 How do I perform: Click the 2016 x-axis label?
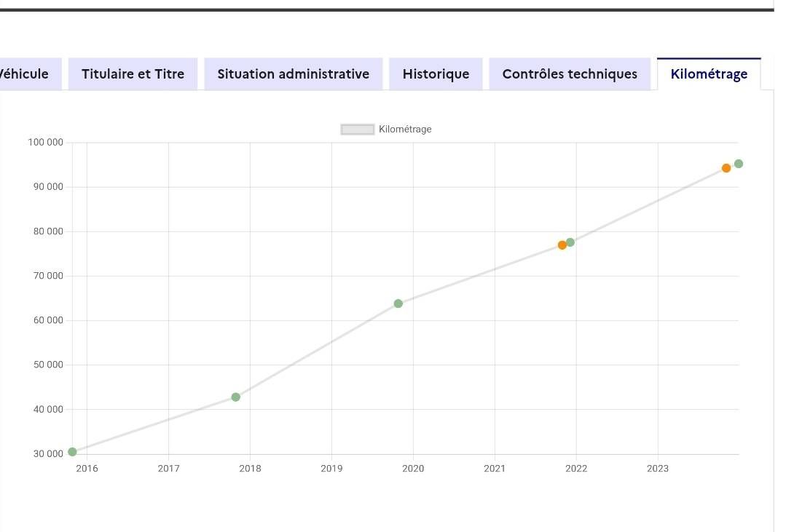tap(87, 469)
